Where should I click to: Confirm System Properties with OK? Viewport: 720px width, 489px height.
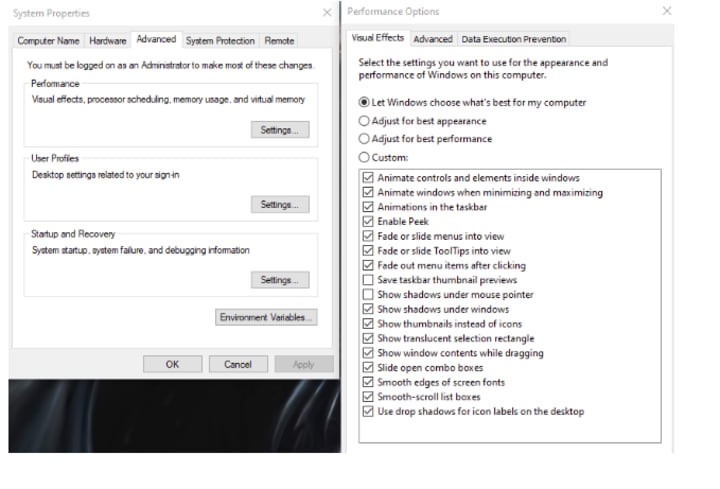[172, 364]
